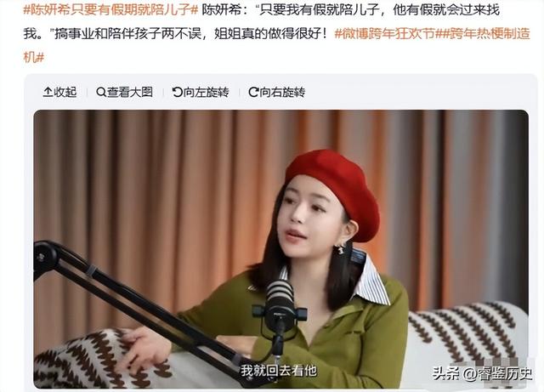Viewport: 544px width, 392px height.
Task: Open full-size image via 查看大图 label
Action: [130, 92]
